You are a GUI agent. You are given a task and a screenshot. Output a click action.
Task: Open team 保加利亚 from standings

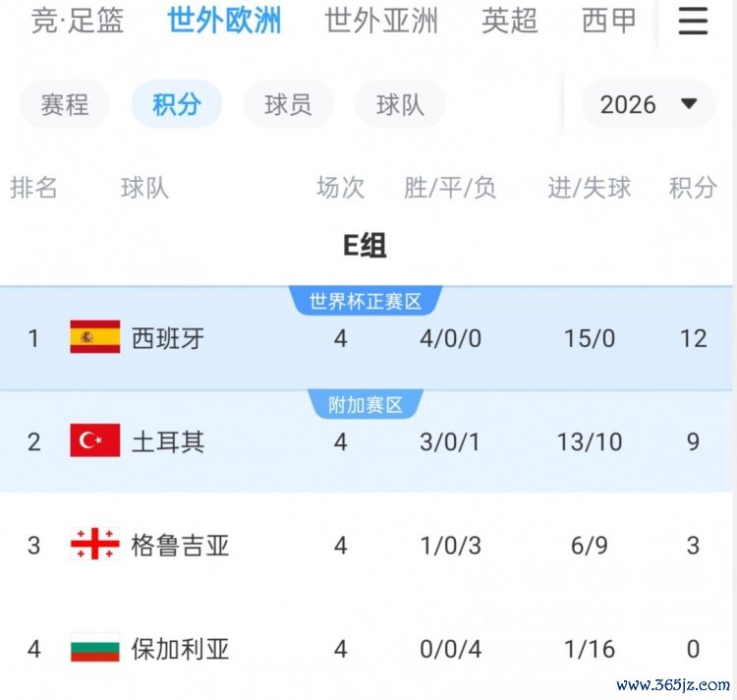pos(180,649)
